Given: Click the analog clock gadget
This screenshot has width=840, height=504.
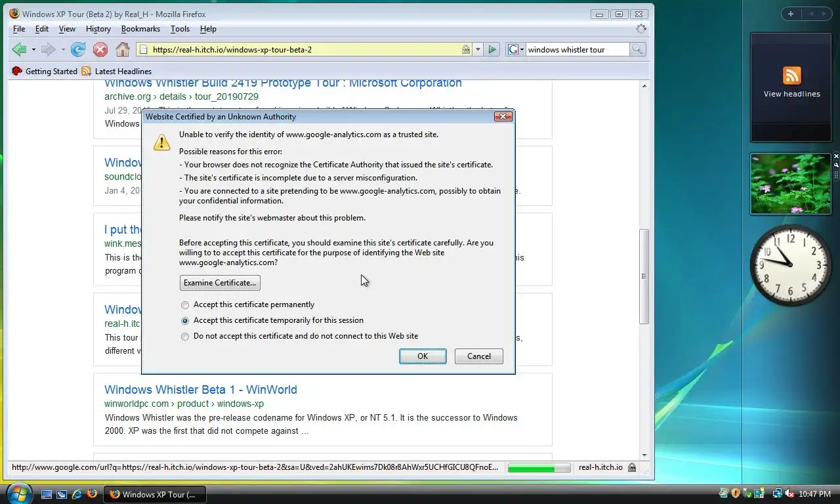Looking at the screenshot, I should [x=791, y=264].
